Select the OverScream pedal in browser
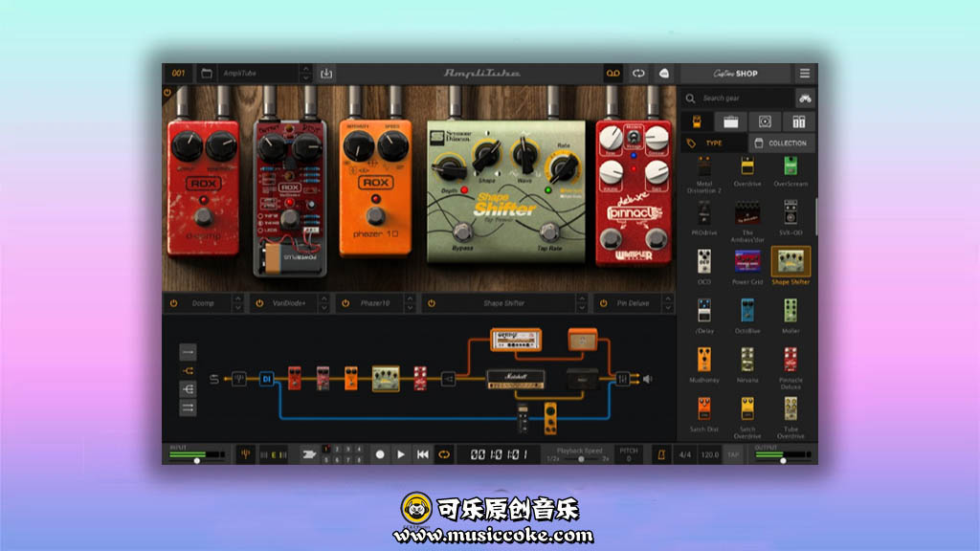 point(791,172)
